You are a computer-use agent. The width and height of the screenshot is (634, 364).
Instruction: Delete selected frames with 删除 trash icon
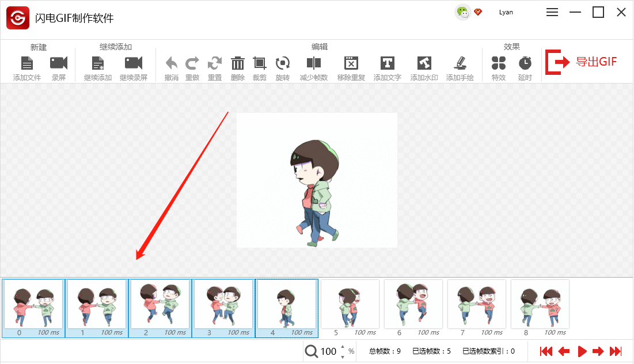point(238,63)
